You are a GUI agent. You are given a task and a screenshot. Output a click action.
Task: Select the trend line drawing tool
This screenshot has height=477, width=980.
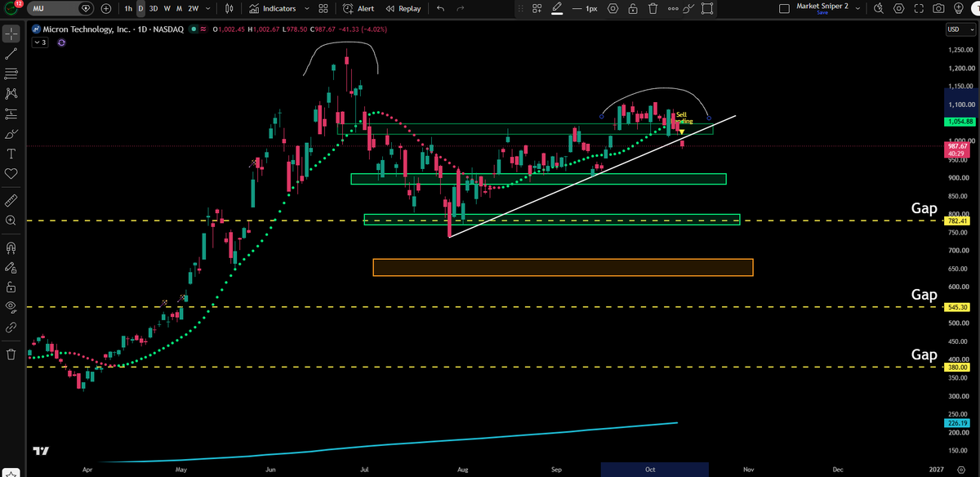pos(11,54)
